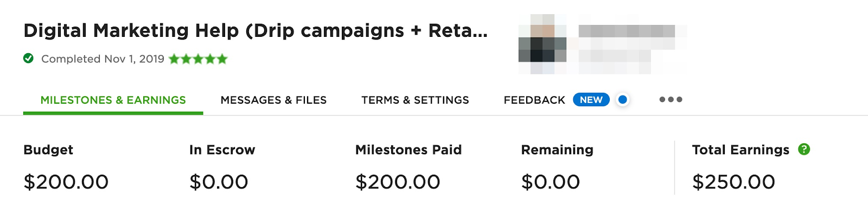Click the green completed checkmark icon

click(x=28, y=58)
